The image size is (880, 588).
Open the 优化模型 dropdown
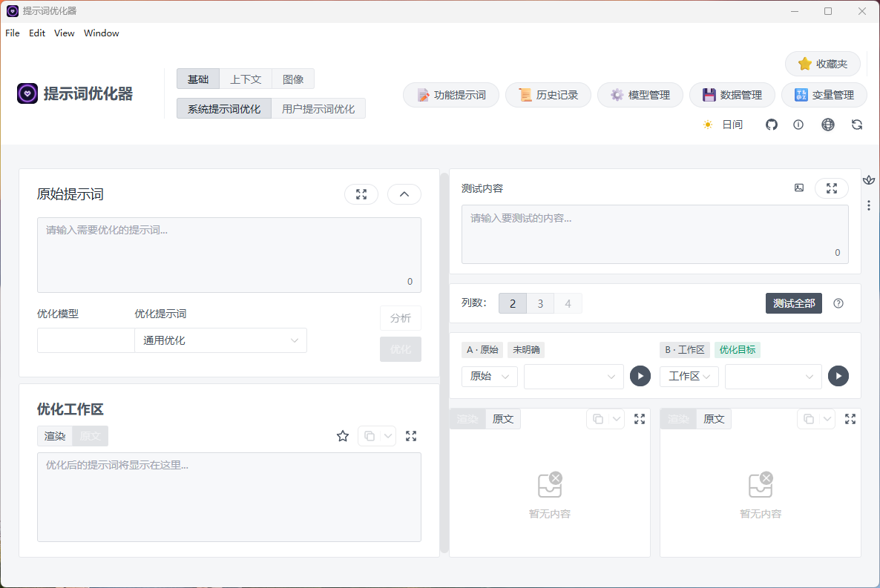pyautogui.click(x=86, y=340)
